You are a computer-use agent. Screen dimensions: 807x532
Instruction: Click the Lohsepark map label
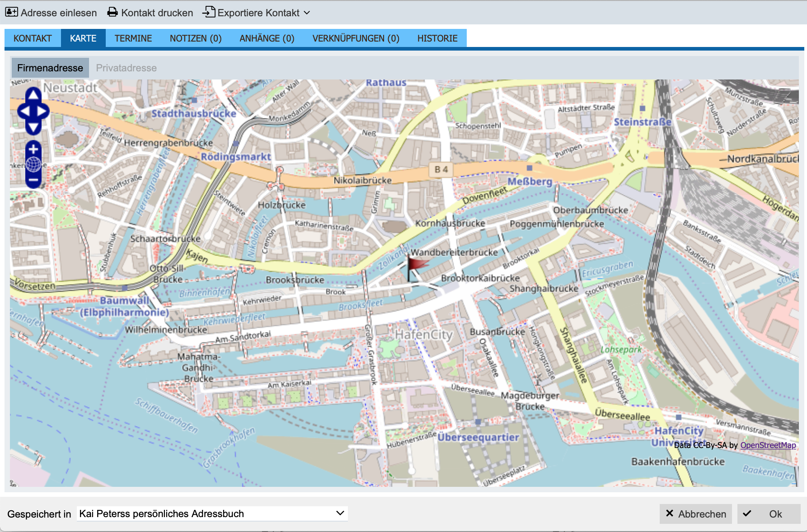(621, 350)
